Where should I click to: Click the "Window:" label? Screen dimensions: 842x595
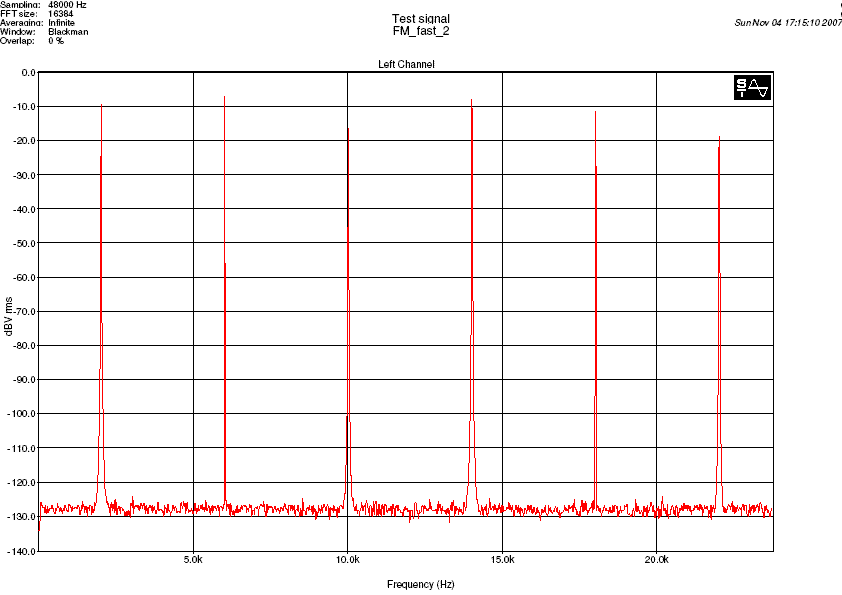pyautogui.click(x=18, y=32)
